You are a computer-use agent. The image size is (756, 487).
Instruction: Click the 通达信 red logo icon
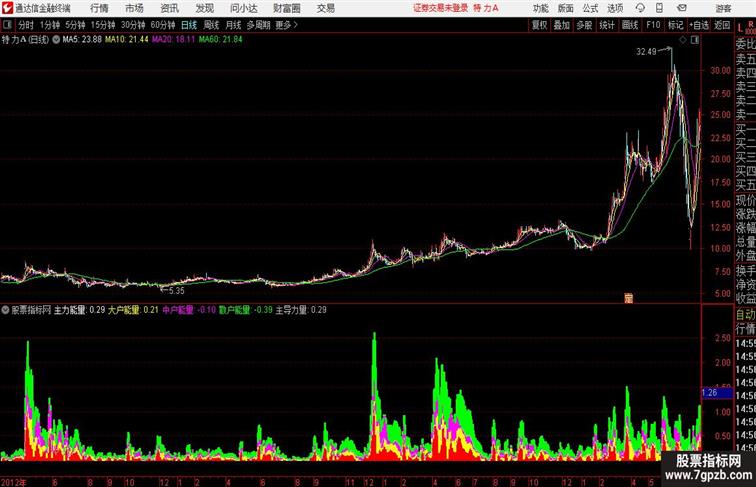(x=7, y=8)
